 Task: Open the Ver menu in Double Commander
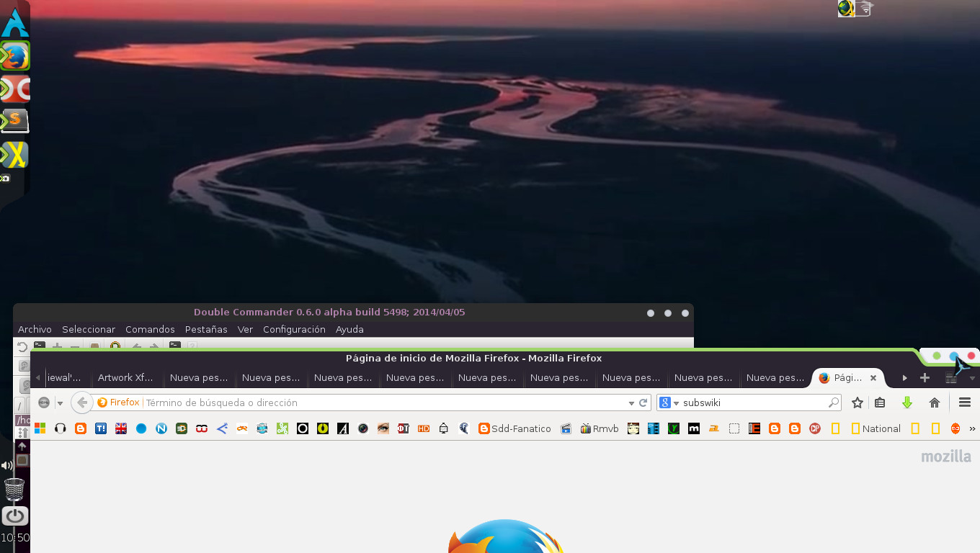pyautogui.click(x=245, y=329)
